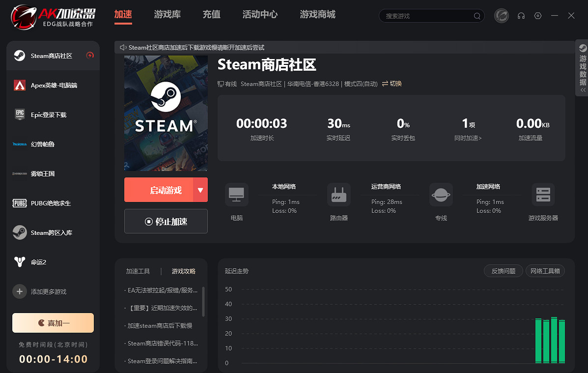
Task: Open the 活动中心 menu item
Action: coord(260,15)
